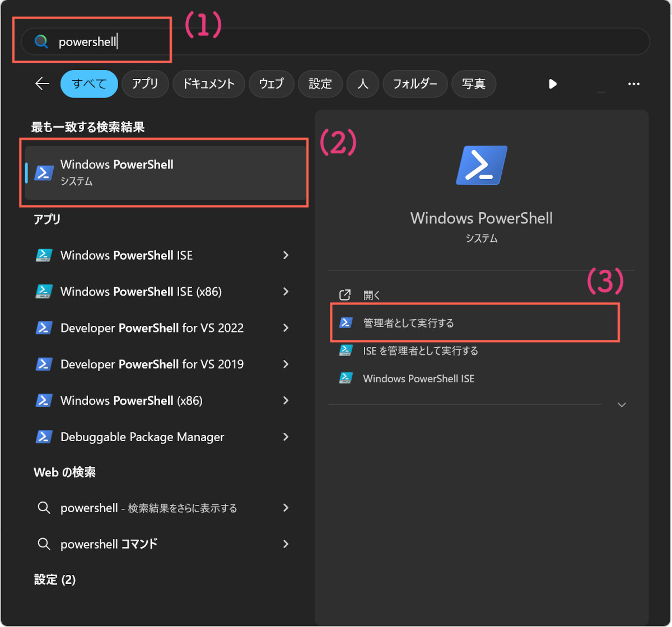Switch to the ドキュメント filter tab
Viewport: 672px width, 627px height.
pos(208,84)
